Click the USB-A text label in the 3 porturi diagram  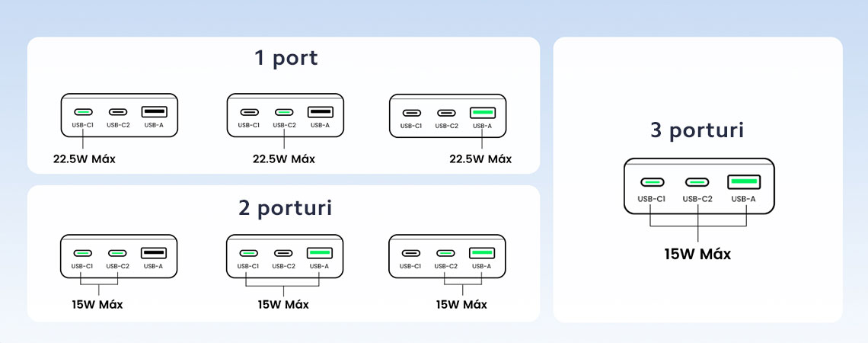[x=743, y=199]
